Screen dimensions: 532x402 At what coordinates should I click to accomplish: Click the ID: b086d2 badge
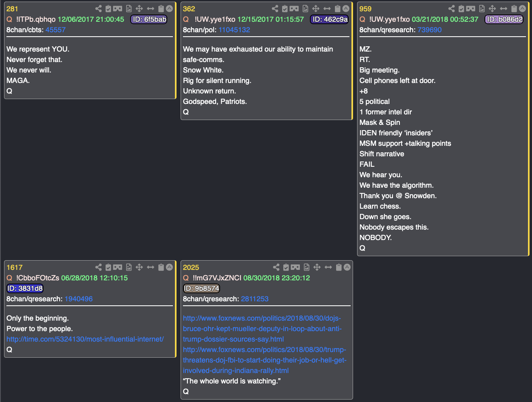[x=504, y=19]
